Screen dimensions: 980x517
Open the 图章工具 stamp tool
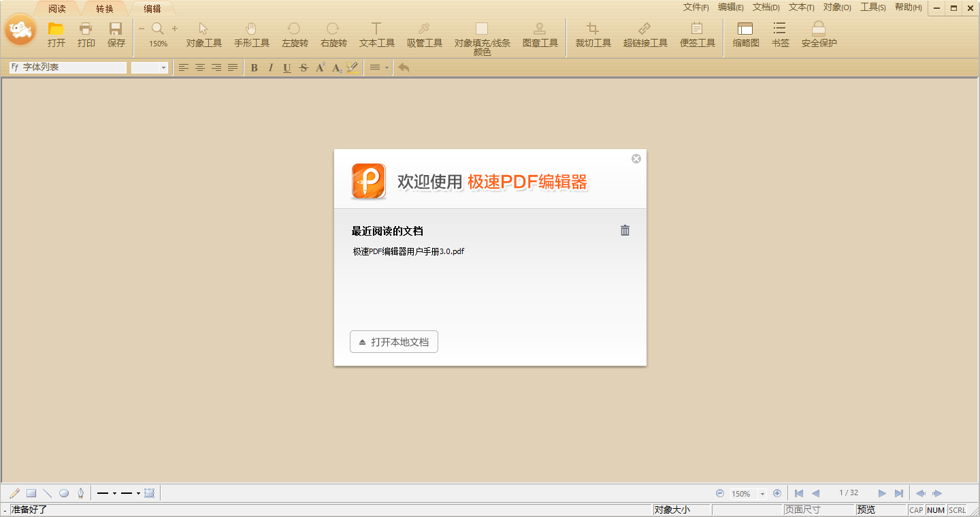tap(540, 34)
